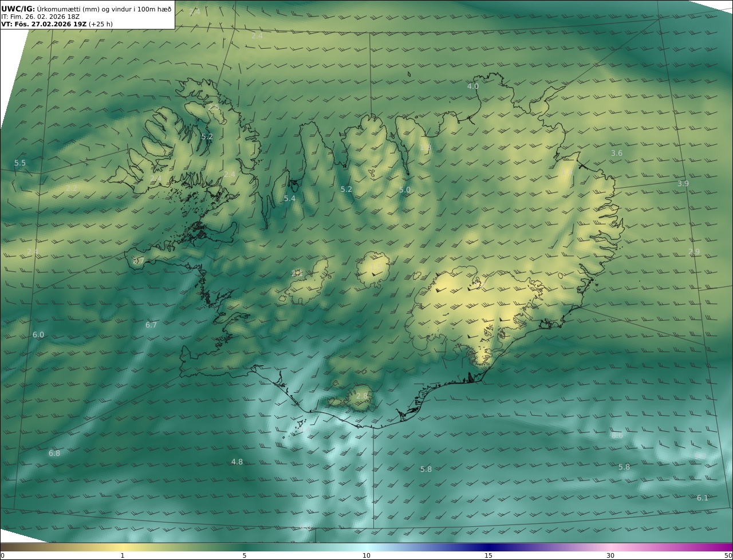
Task: Click the title text 'Úrkomumætti (mm) og vindur í 100m hæð'
Action: (x=104, y=9)
